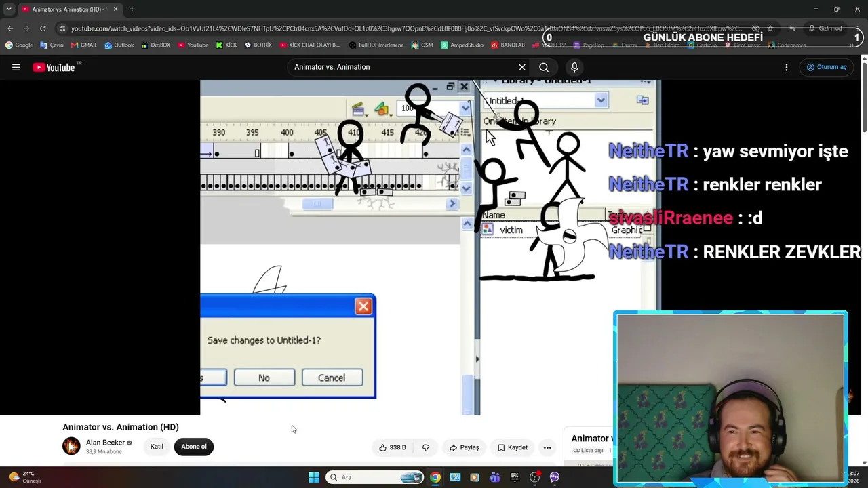Close the Animator vs. Animation browser tab
Screen dimensions: 868x488
pos(115,9)
